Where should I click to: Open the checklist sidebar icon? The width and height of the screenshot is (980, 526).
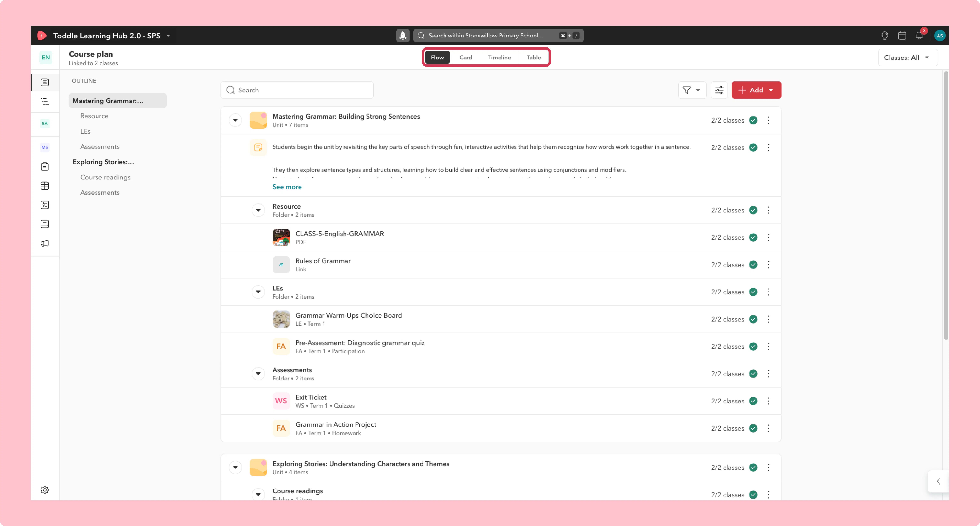pyautogui.click(x=45, y=205)
